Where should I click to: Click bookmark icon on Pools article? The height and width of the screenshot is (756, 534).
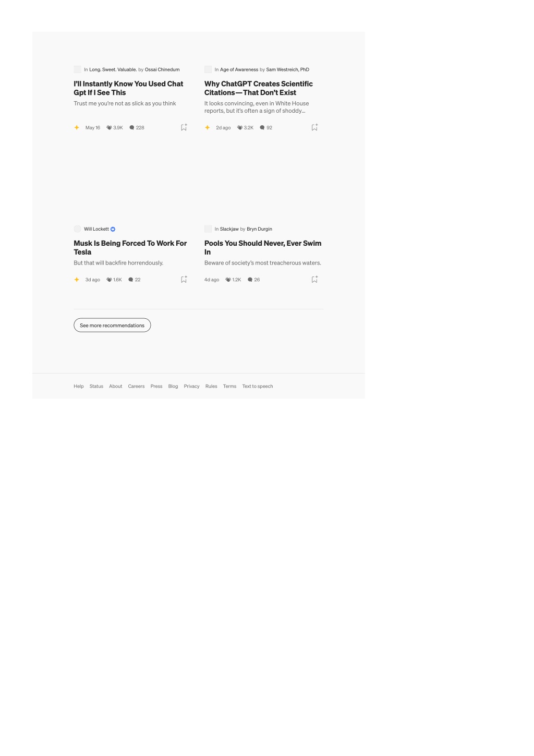[314, 280]
